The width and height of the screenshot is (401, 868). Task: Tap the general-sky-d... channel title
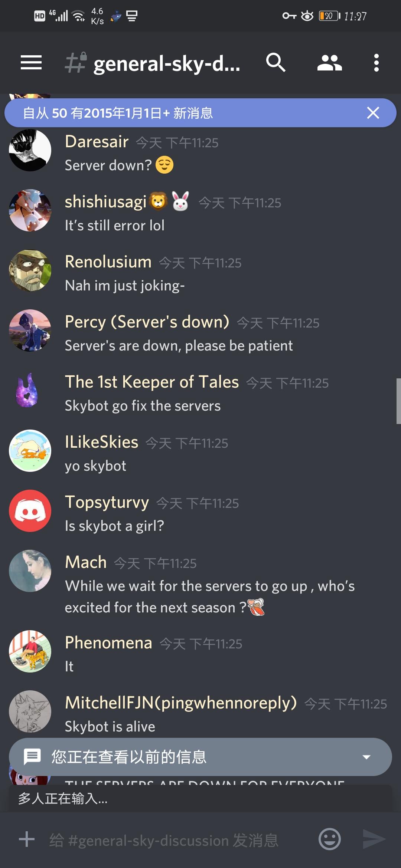point(166,64)
